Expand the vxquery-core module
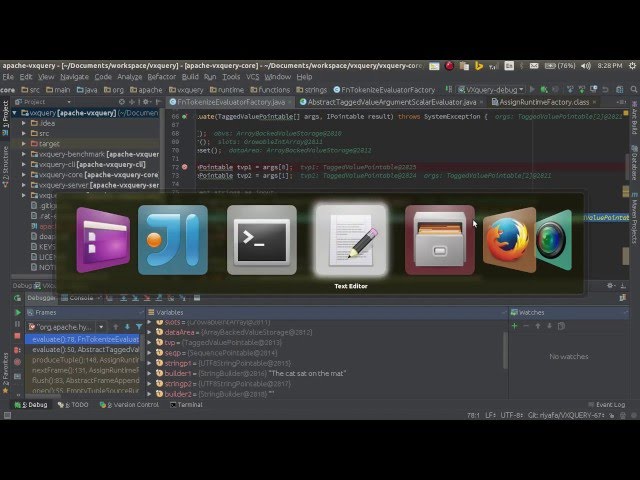The height and width of the screenshot is (480, 640). coord(24,175)
